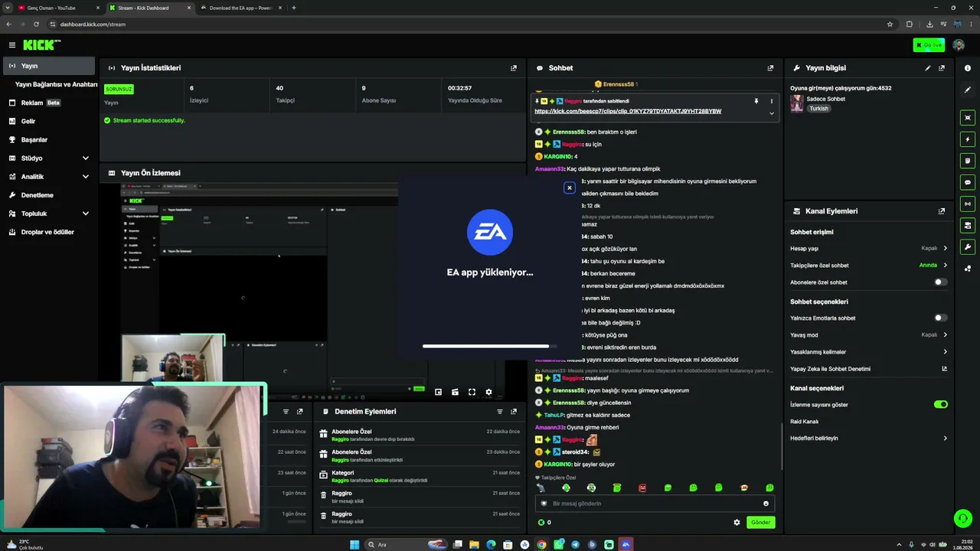The image size is (980, 551).
Task: Click the green Go live button
Action: pyautogui.click(x=929, y=45)
